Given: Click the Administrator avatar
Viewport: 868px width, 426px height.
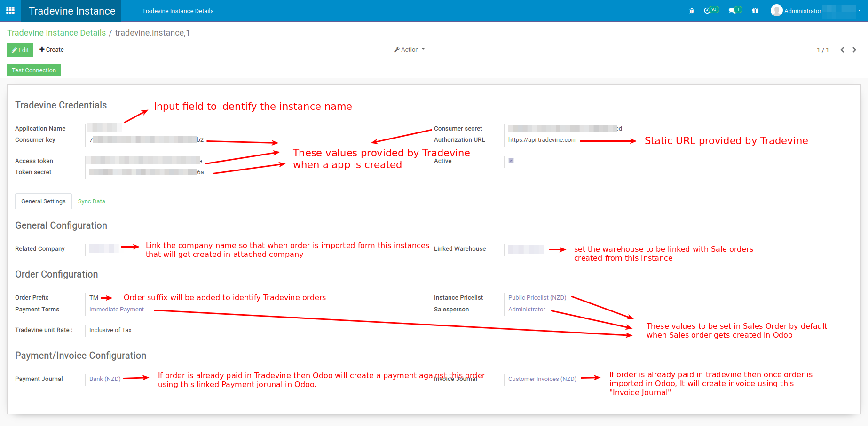Looking at the screenshot, I should tap(776, 10).
